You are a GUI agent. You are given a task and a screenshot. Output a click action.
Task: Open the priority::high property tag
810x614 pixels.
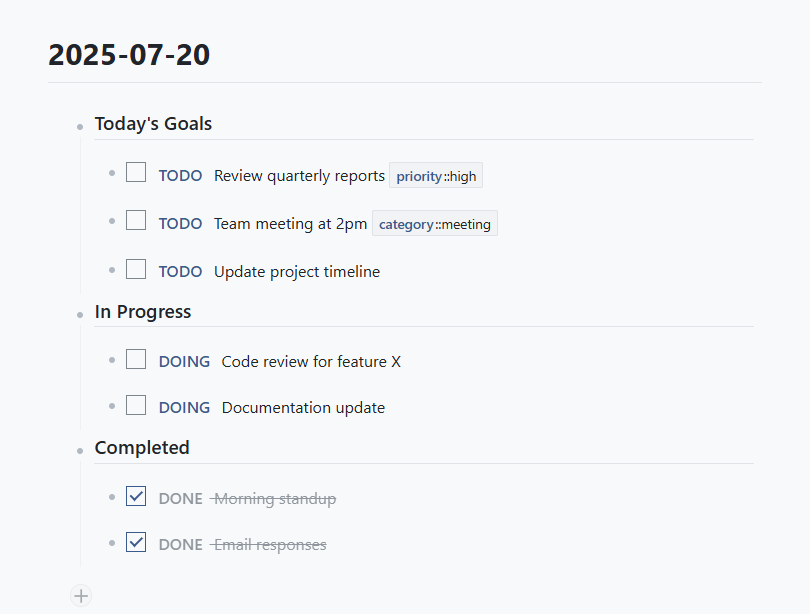point(436,176)
